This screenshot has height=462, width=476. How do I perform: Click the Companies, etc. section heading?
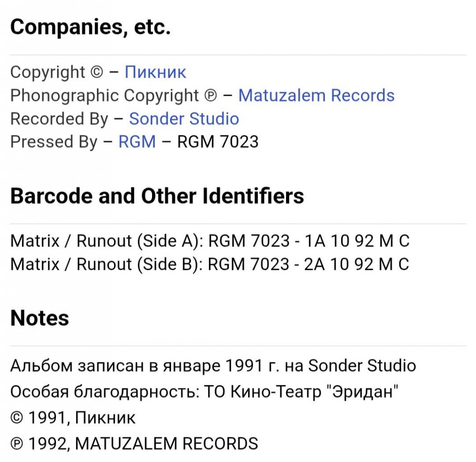[91, 27]
